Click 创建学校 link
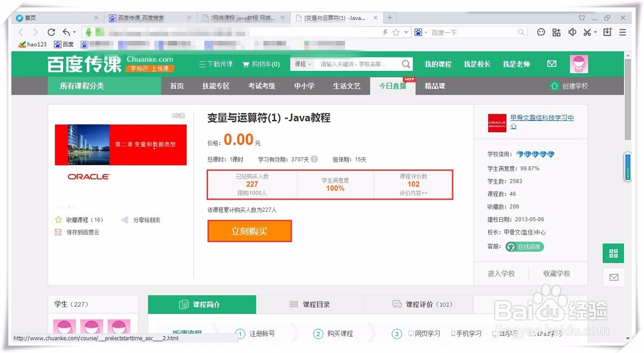The image size is (644, 353). point(569,86)
